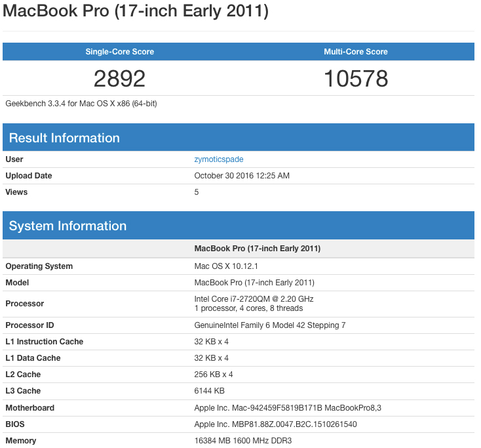Open the zymoticspade user profile link
Viewport: 481px width, 448px height.
point(219,159)
